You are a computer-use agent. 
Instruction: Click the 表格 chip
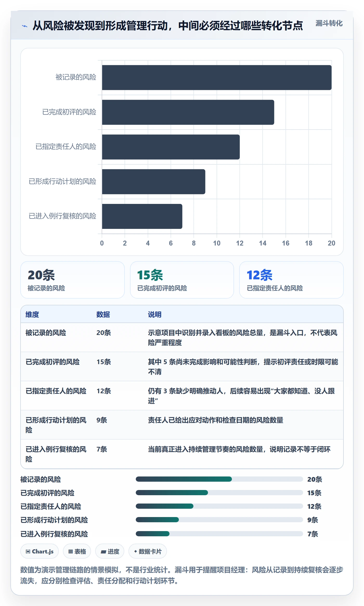tap(77, 551)
